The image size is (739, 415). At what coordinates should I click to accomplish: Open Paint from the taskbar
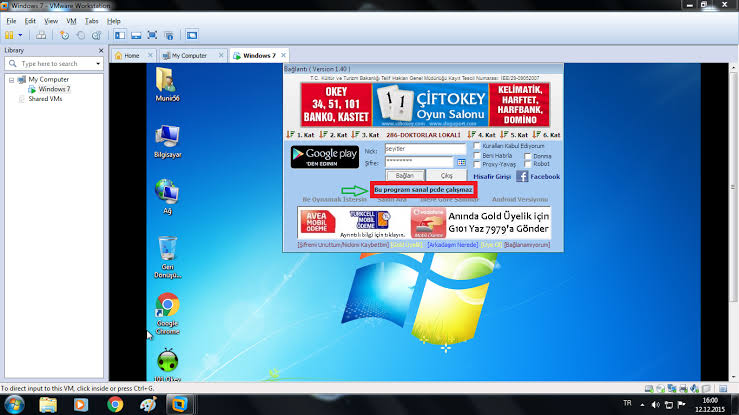[148, 405]
